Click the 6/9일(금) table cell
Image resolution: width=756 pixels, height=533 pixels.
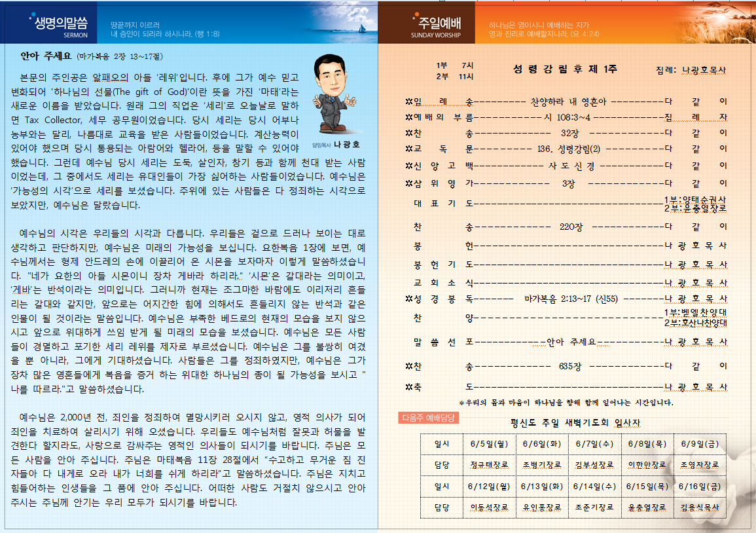(700, 444)
